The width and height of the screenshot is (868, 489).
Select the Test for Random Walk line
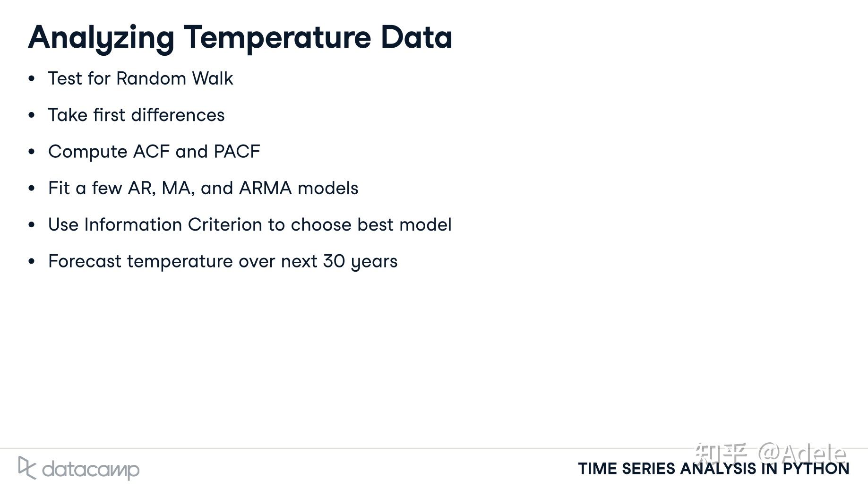click(x=140, y=78)
